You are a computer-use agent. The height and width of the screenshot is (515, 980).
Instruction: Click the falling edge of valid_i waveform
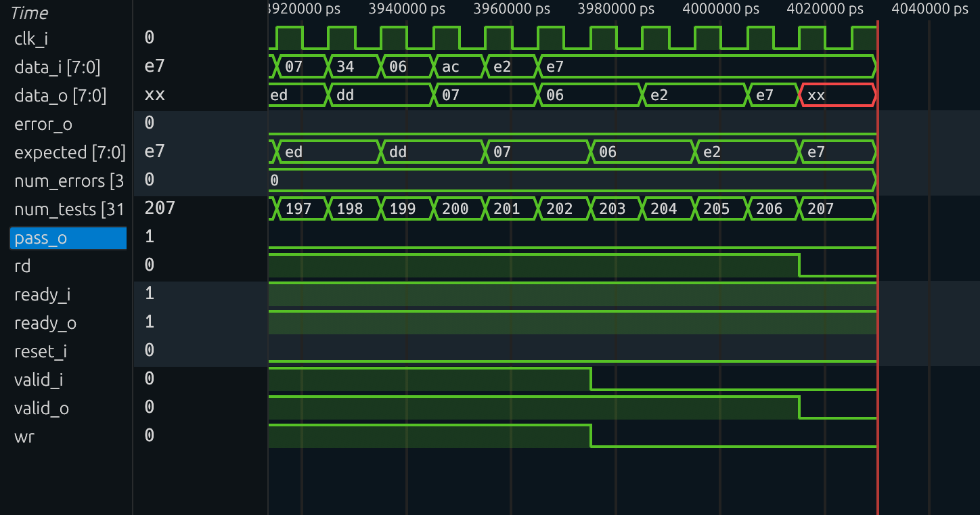(592, 379)
